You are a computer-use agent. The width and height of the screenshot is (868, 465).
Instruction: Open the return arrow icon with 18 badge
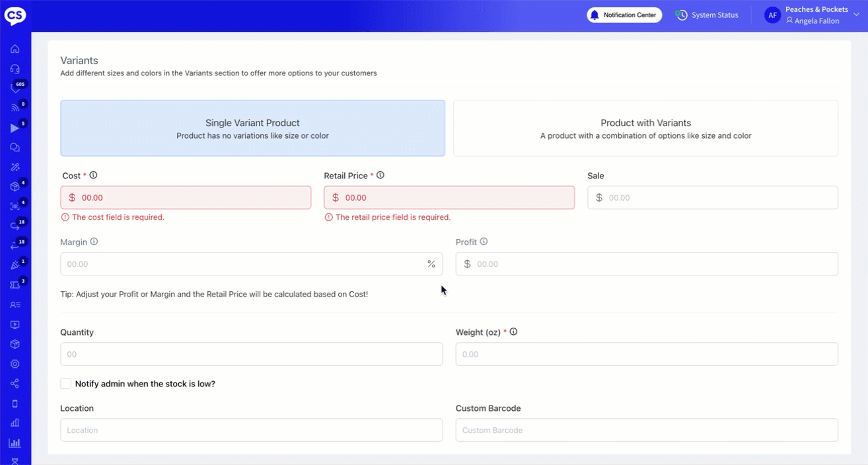(x=16, y=245)
